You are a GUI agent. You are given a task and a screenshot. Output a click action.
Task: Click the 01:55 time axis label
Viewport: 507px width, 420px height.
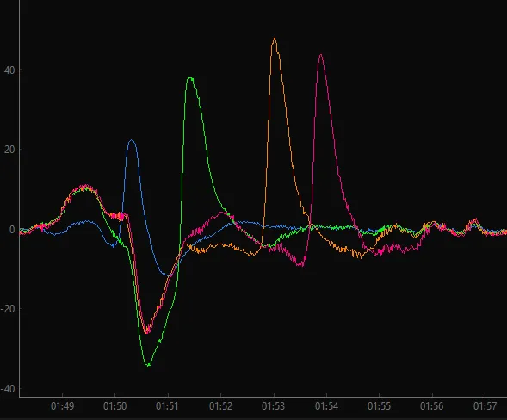pyautogui.click(x=379, y=405)
